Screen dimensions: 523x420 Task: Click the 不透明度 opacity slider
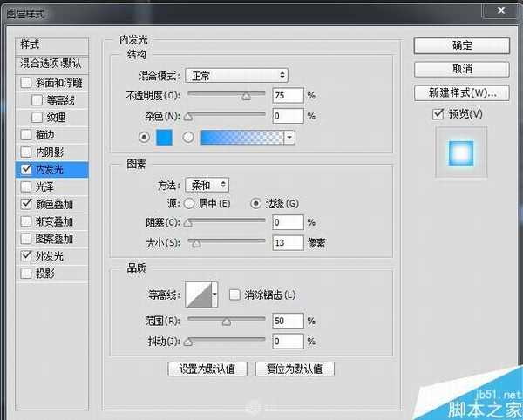(227, 95)
